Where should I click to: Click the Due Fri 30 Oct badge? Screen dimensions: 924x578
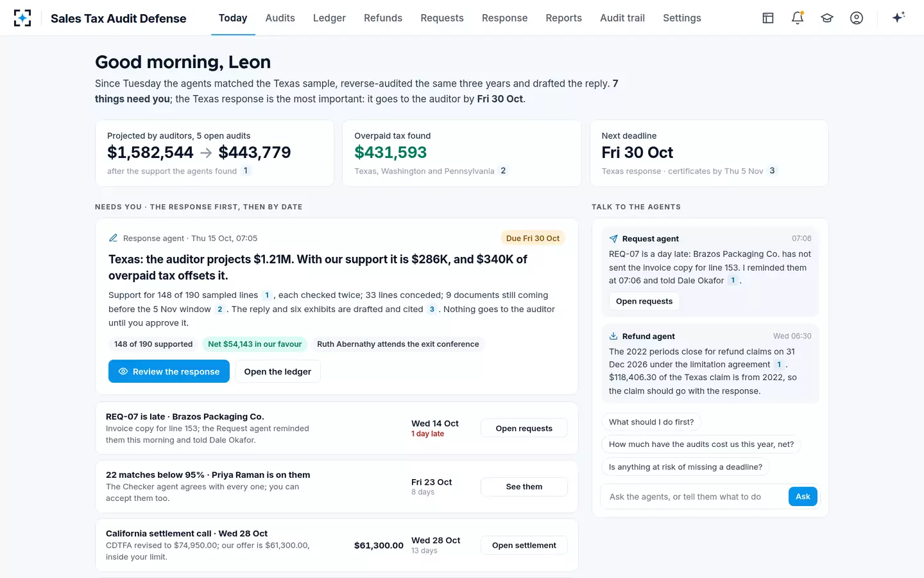click(533, 238)
